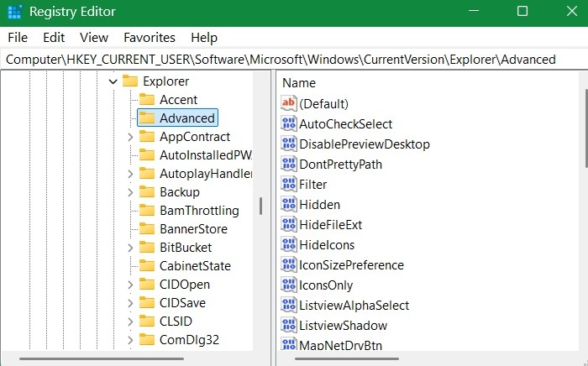Screen dimensions: 588x366
Task: Click the DisablePreviewDesktop DWORD icon
Action: tap(289, 144)
